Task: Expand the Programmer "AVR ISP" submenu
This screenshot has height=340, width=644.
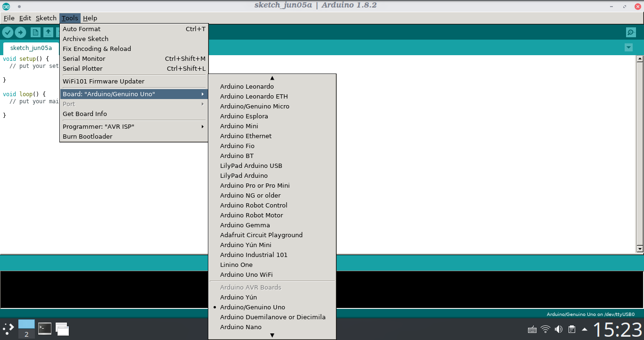Action: [x=134, y=126]
